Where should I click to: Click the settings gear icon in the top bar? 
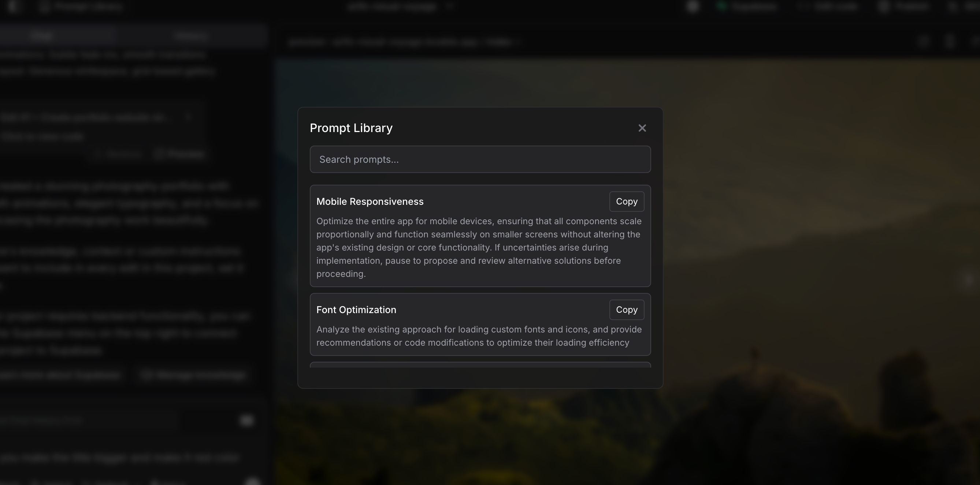[693, 7]
